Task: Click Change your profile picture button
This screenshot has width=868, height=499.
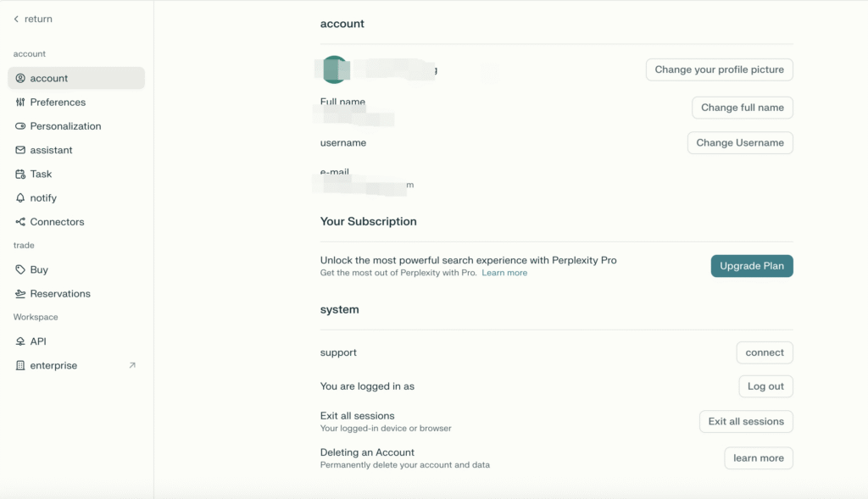Action: [x=719, y=69]
